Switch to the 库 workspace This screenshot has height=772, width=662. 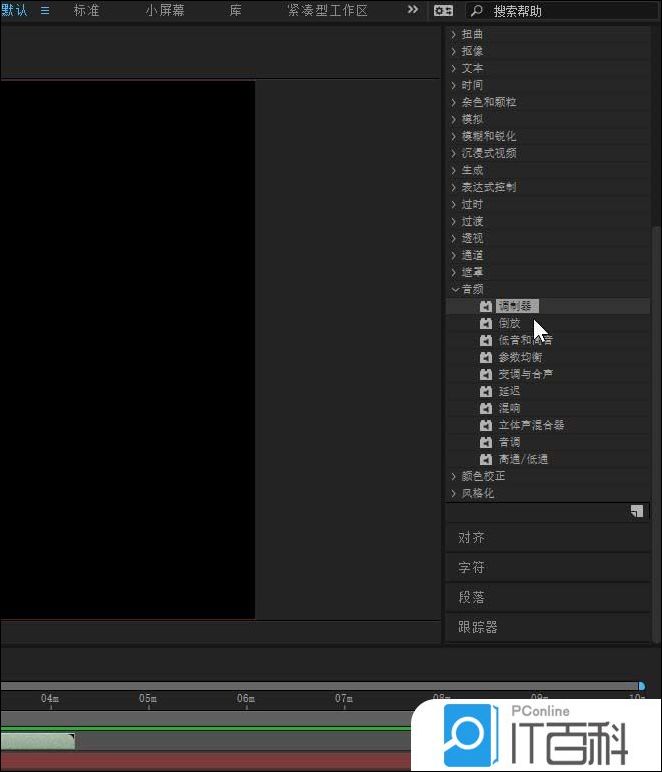point(235,10)
